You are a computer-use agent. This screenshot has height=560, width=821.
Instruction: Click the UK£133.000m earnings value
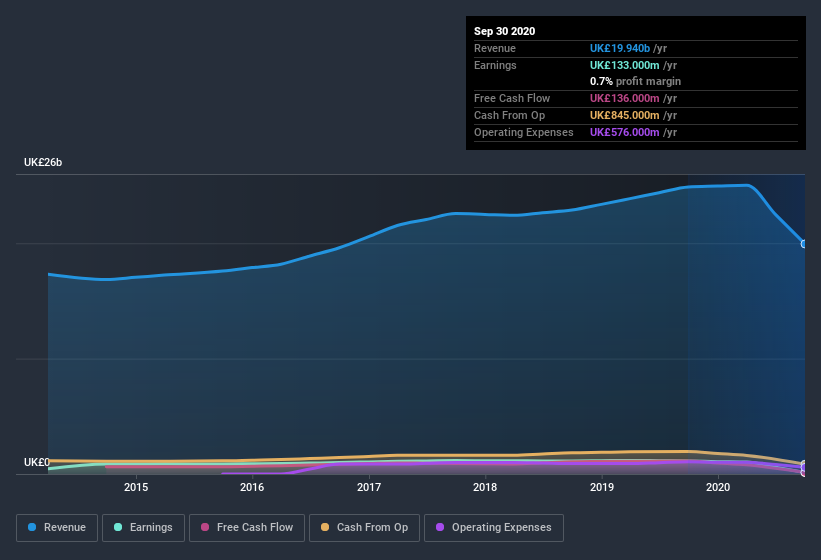625,65
